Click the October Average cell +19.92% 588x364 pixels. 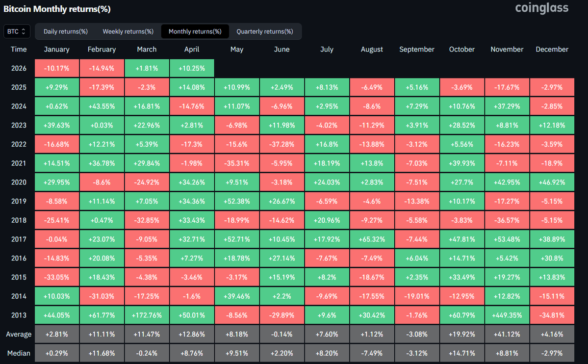pos(462,335)
